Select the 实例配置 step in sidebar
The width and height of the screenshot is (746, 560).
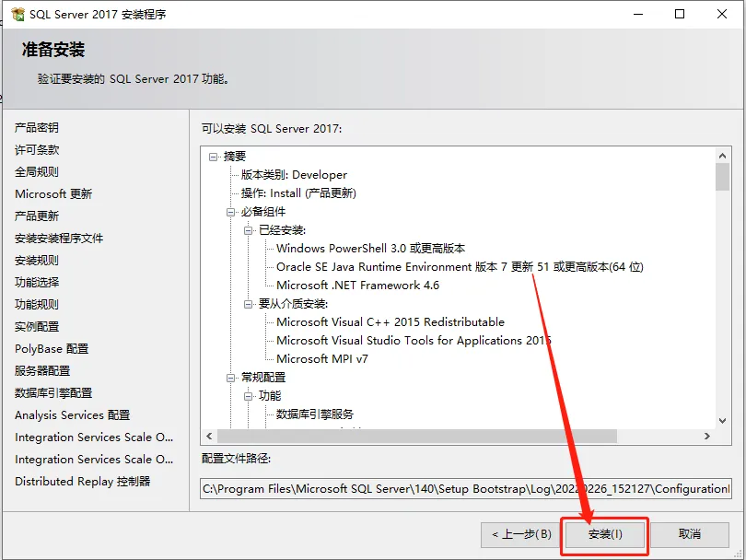[x=37, y=327]
